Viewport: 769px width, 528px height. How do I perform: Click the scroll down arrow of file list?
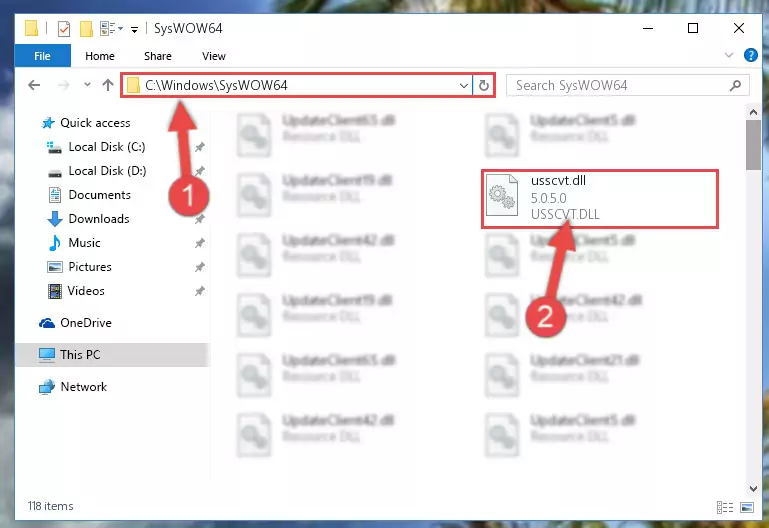(753, 488)
